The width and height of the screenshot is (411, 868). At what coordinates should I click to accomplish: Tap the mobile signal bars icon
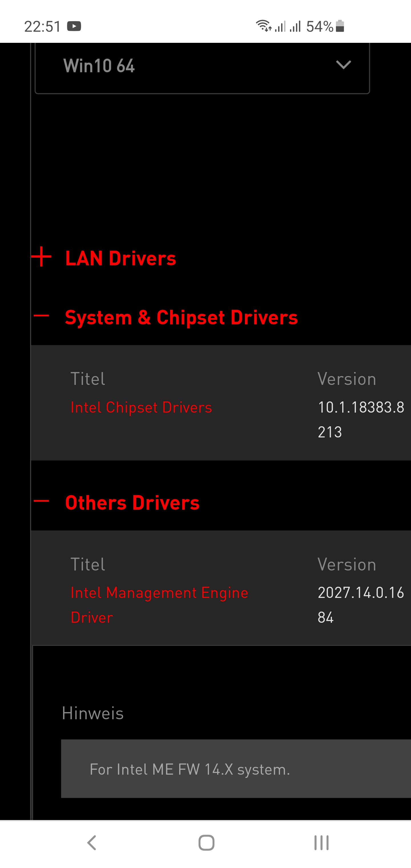(295, 26)
